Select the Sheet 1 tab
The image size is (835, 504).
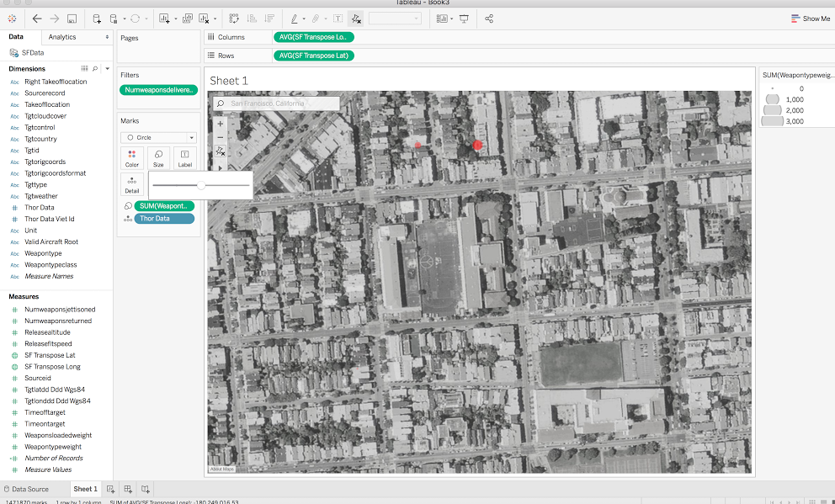85,489
